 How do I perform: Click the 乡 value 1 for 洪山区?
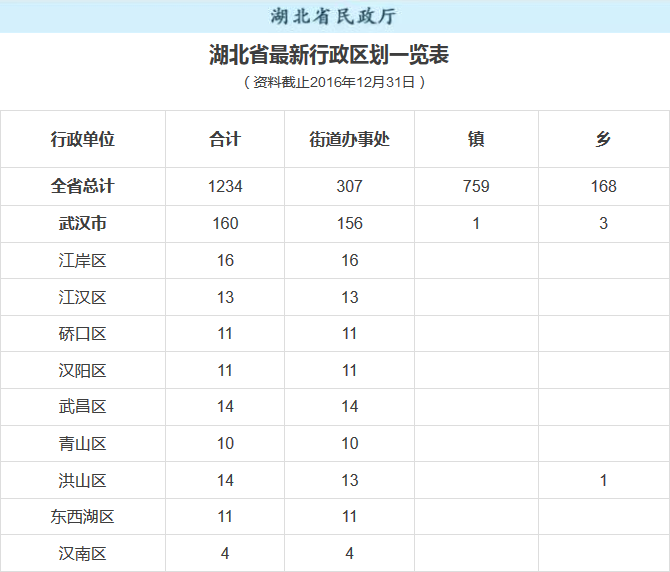[x=603, y=481]
